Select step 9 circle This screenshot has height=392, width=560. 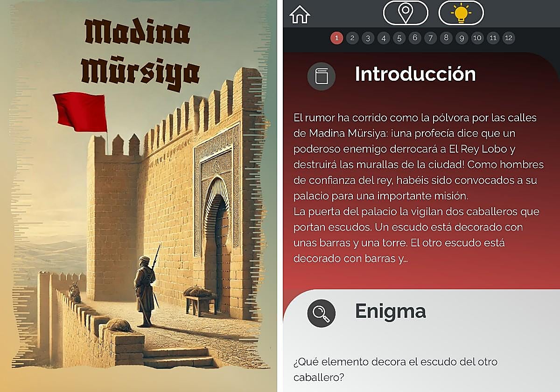(x=462, y=38)
